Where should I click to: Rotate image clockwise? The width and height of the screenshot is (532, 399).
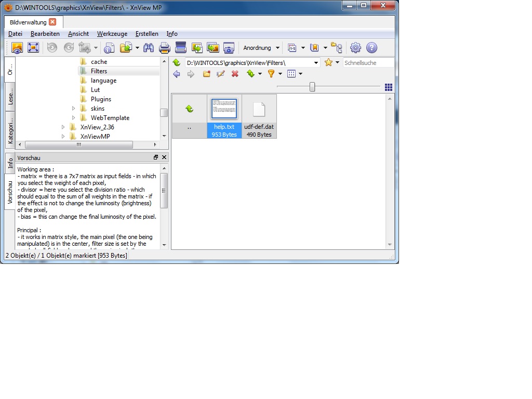pyautogui.click(x=69, y=48)
